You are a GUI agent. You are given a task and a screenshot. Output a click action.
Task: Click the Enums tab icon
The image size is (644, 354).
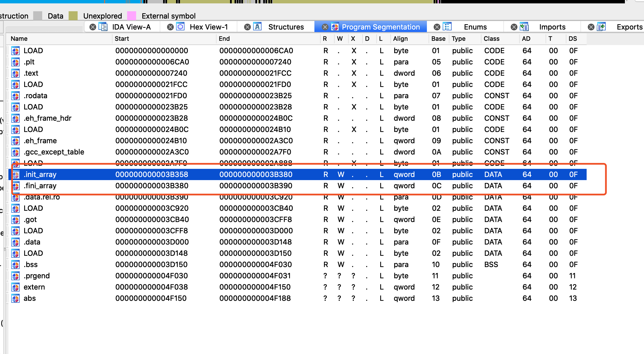447,27
